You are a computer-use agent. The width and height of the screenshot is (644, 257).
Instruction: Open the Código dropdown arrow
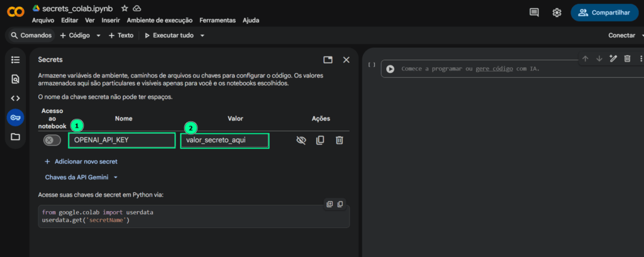pos(98,36)
